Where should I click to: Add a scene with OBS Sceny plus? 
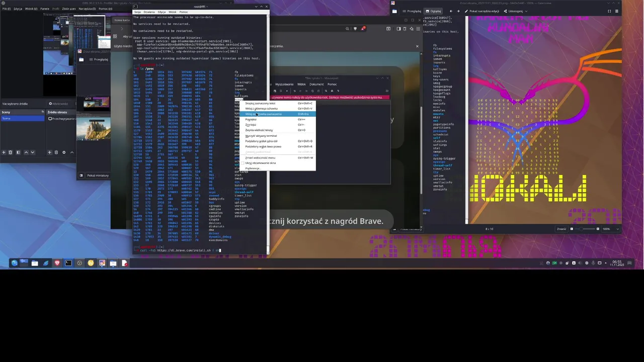(x=4, y=152)
